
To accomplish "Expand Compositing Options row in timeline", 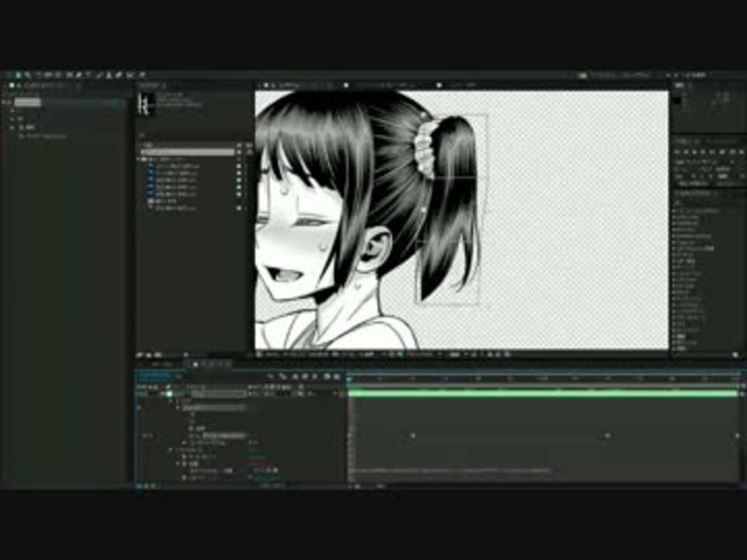I will tap(185, 443).
